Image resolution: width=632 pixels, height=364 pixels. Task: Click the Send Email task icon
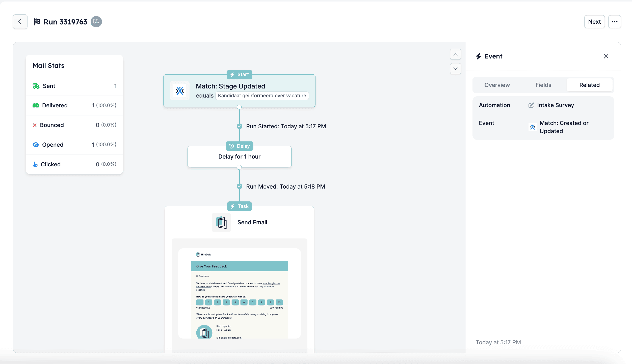click(x=221, y=222)
